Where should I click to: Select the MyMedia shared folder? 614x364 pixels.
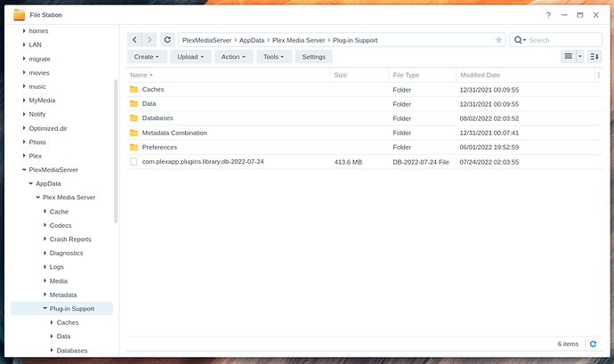point(42,101)
